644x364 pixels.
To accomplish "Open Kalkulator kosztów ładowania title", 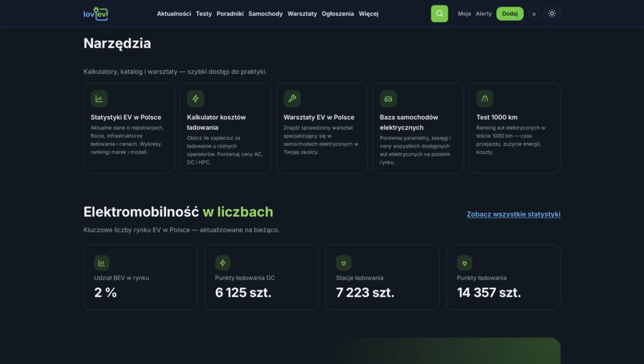I will 216,122.
